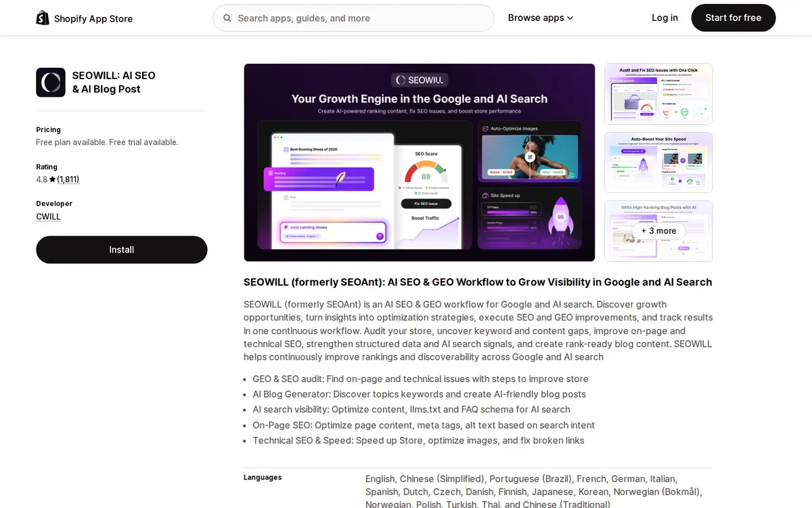
Task: Click the SEOWILL app logo icon
Action: tap(51, 83)
